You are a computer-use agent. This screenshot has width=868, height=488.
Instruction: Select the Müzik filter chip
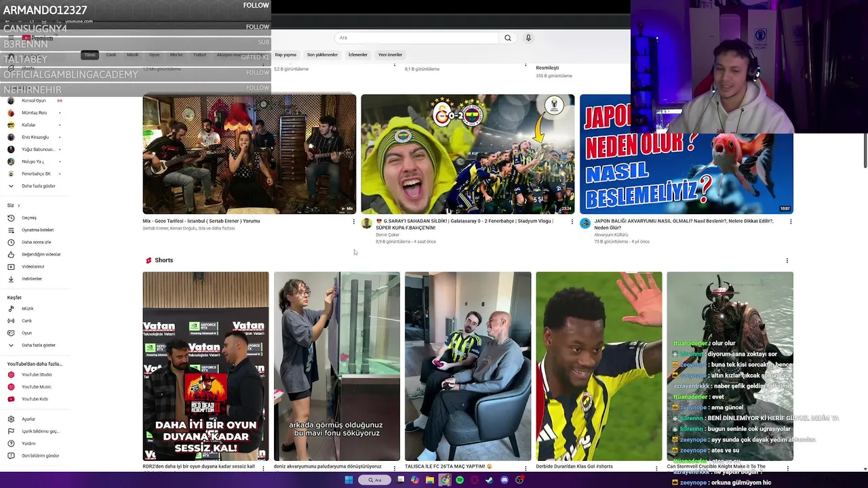tap(132, 55)
